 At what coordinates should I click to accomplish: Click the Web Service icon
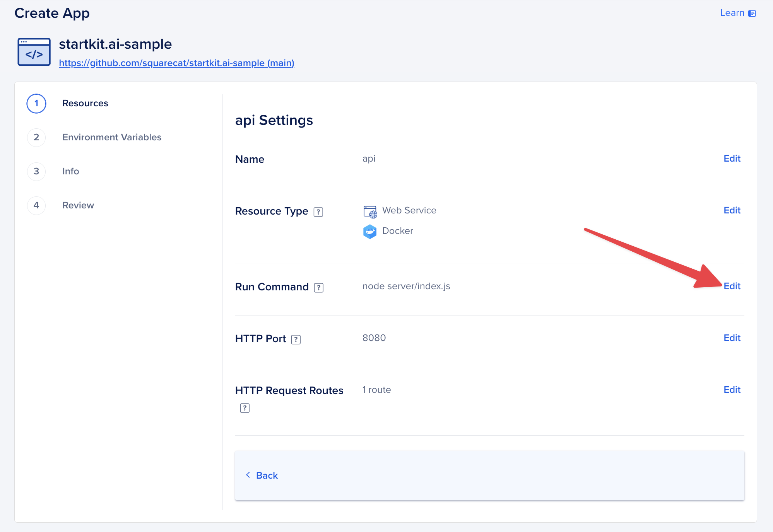pos(370,211)
